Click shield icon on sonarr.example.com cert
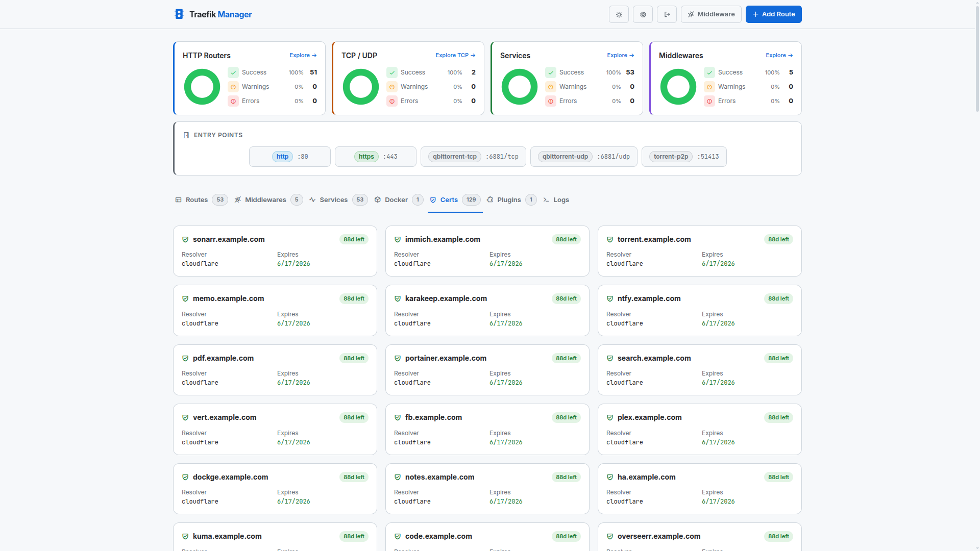This screenshot has width=980, height=551. (185, 239)
